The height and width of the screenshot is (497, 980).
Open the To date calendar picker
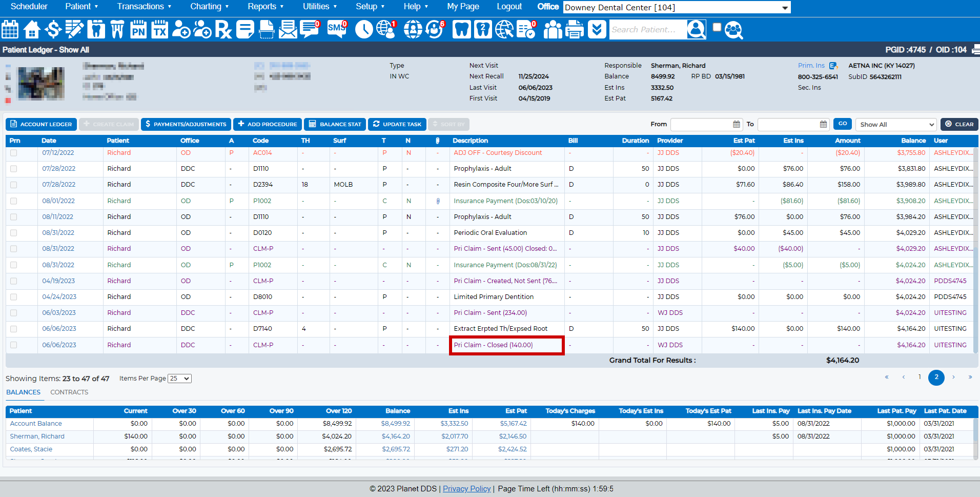[823, 124]
